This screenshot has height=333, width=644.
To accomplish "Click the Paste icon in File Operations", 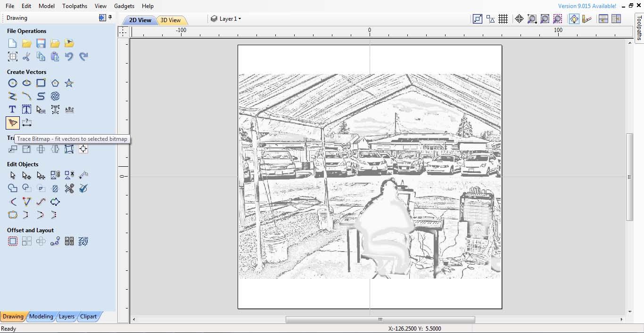I will (55, 57).
